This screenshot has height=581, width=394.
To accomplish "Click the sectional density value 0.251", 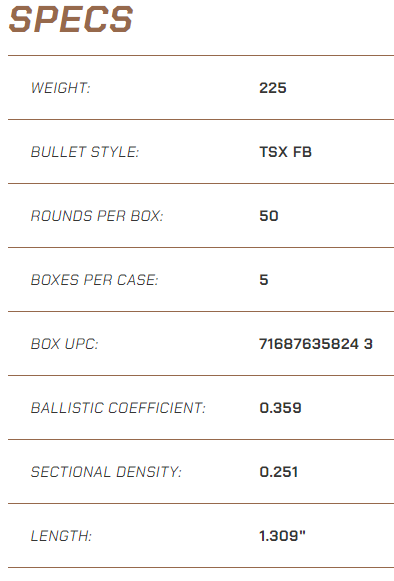I will click(x=279, y=472).
